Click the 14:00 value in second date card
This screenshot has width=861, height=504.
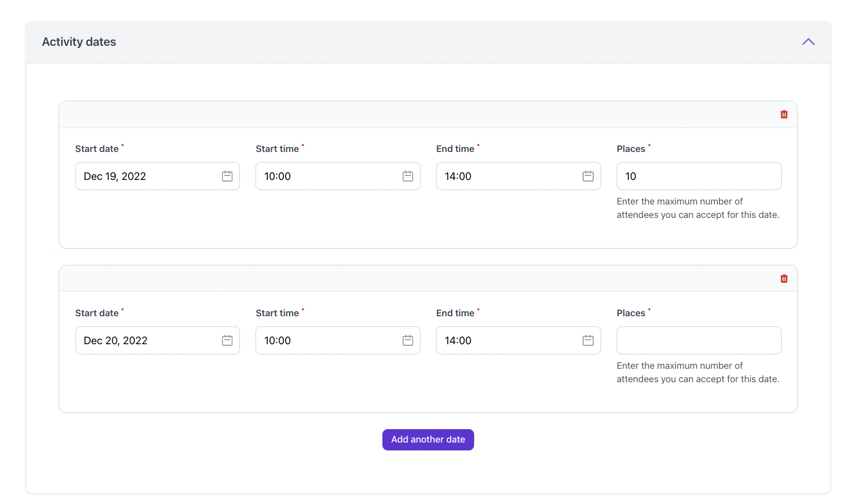[458, 341]
